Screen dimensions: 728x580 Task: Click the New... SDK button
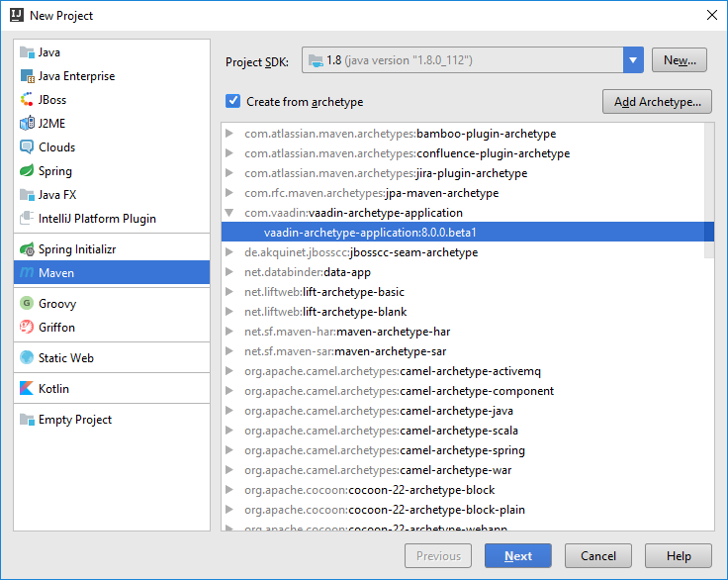pos(680,60)
